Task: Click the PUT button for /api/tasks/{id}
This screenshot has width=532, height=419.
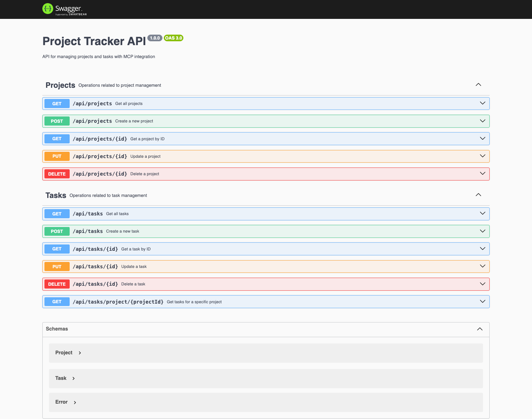Action: [x=57, y=267]
